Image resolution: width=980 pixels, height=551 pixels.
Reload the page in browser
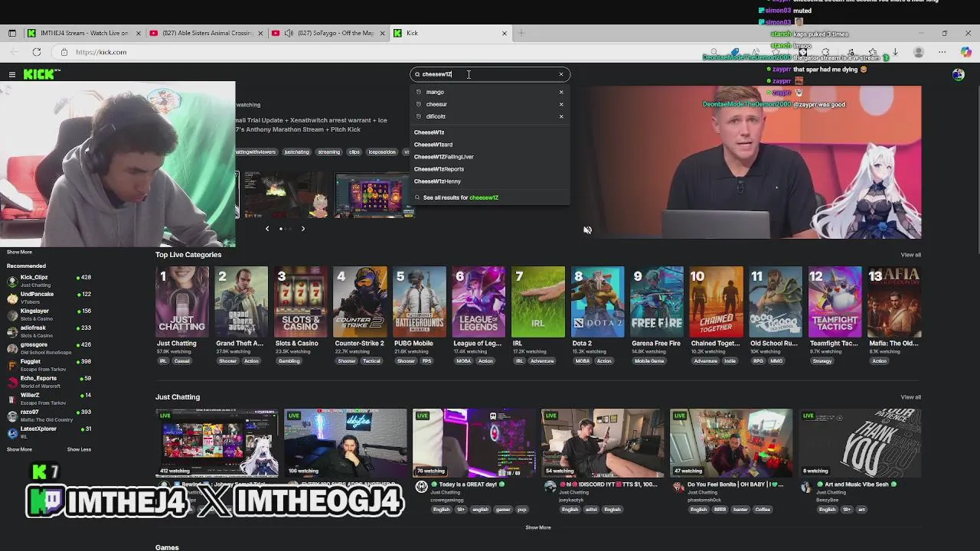[x=37, y=52]
